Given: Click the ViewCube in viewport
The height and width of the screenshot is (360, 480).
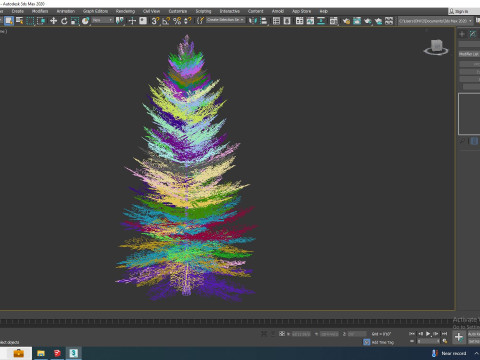Looking at the screenshot, I should coord(436,47).
